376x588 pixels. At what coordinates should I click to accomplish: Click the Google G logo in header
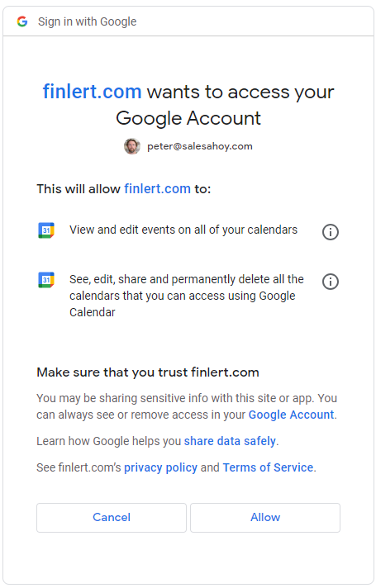tap(22, 21)
